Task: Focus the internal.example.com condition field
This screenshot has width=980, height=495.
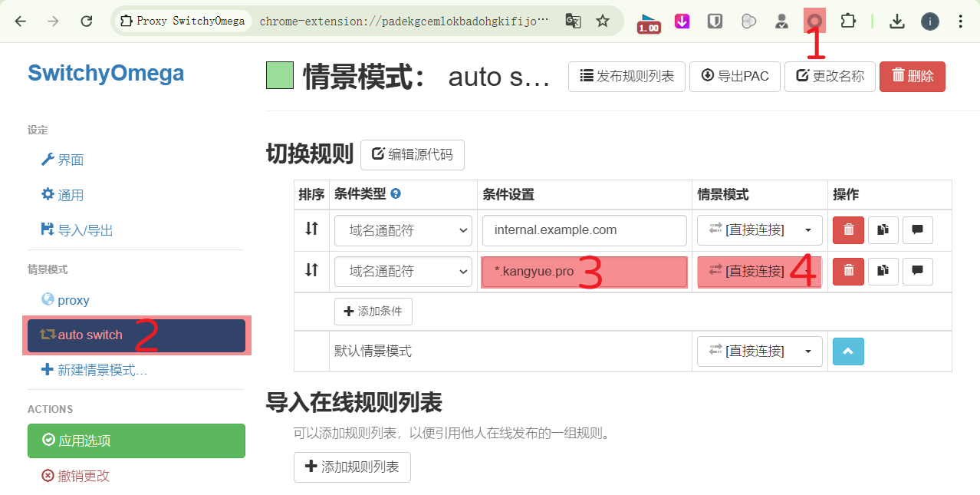Action: pyautogui.click(x=584, y=230)
